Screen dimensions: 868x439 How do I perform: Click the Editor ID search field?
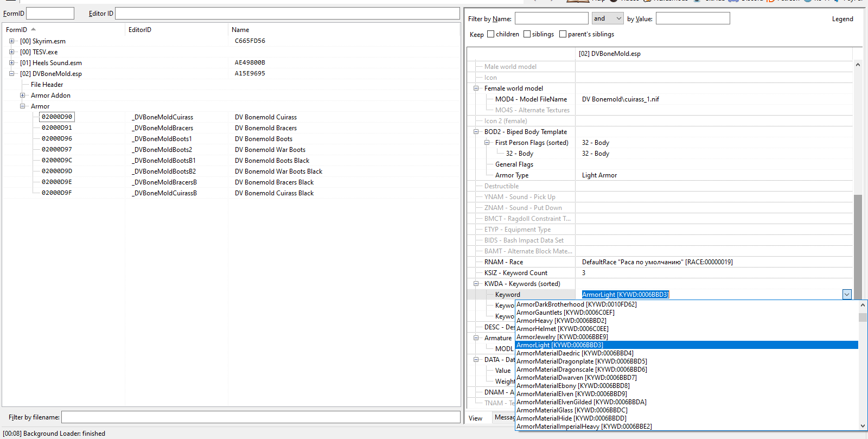[x=288, y=13]
